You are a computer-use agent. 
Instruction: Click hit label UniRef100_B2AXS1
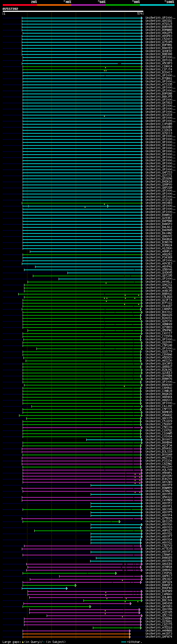coord(159,318)
